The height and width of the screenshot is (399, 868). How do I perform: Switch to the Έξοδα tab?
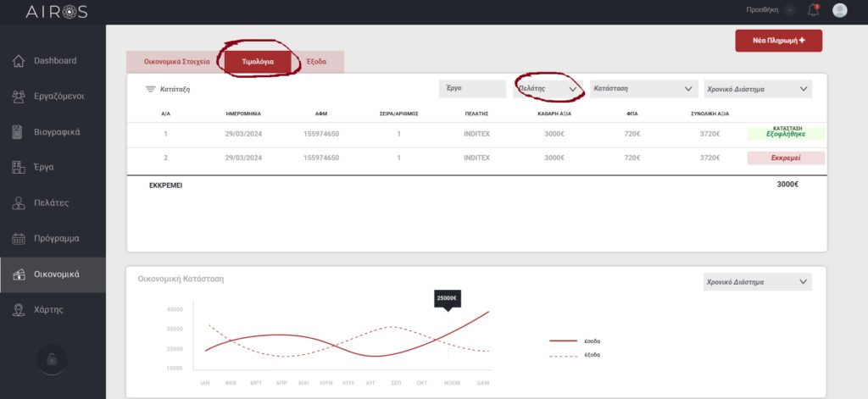tap(317, 63)
